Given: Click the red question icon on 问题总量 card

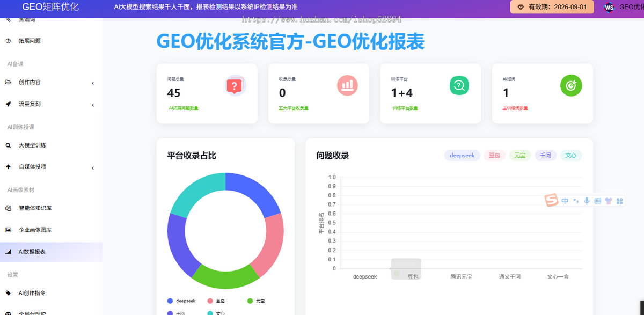Looking at the screenshot, I should pyautogui.click(x=235, y=85).
